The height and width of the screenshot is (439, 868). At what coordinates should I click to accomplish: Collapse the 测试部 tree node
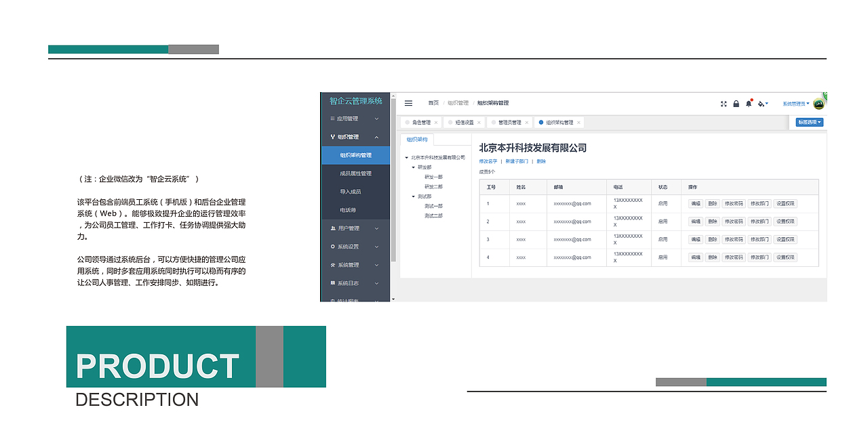click(414, 196)
